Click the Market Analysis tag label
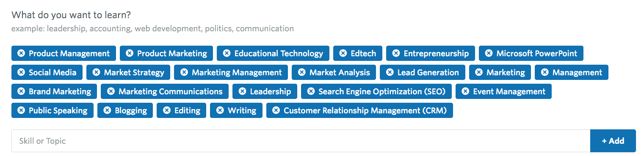This screenshot has height=156, width=644. click(x=340, y=72)
